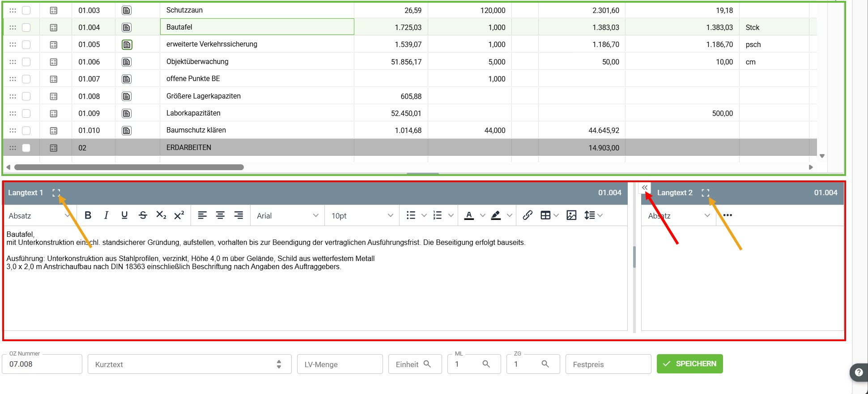Open Absatz paragraph dropdown in Langtext 1

click(39, 216)
